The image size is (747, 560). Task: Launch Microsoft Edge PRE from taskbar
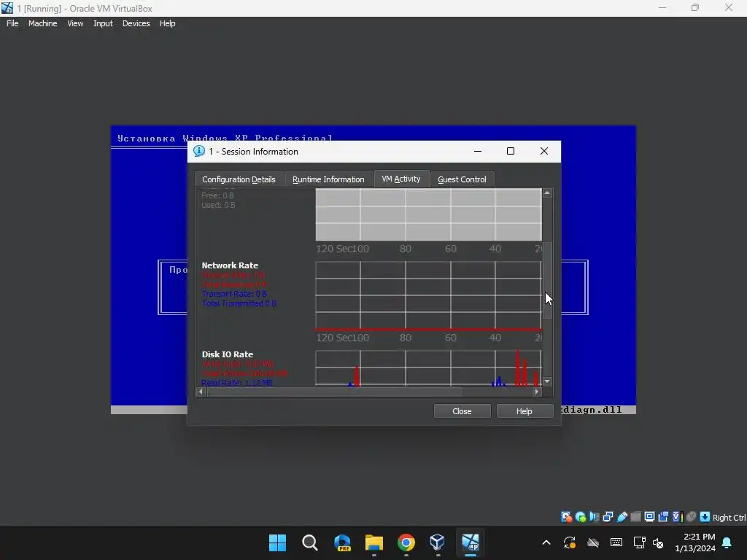(x=342, y=542)
